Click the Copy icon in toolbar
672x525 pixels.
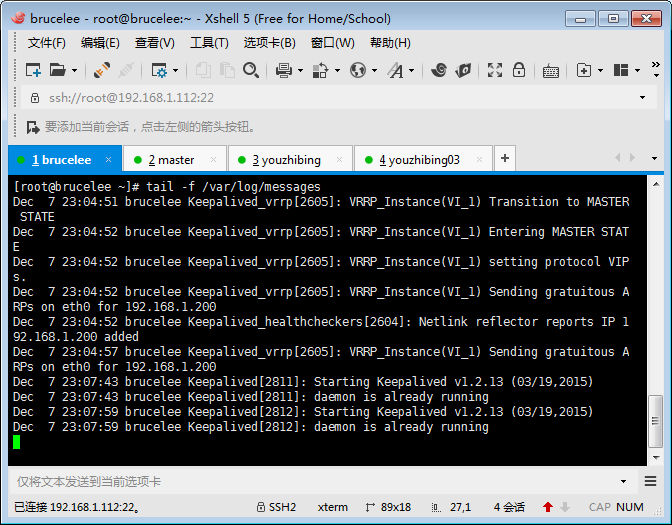[203, 70]
